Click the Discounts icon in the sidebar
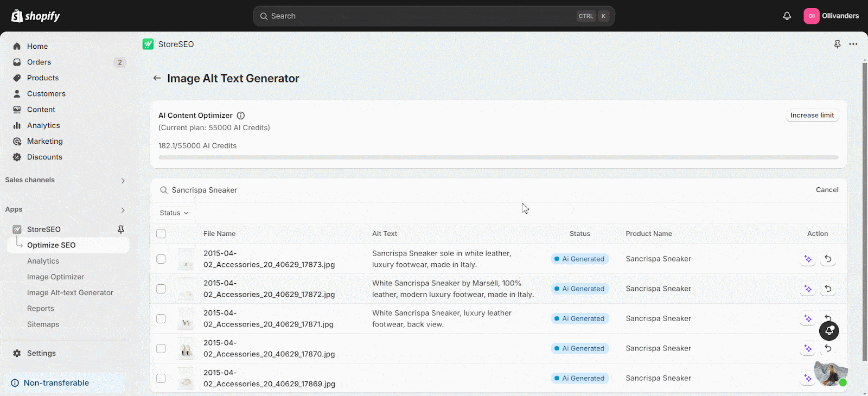The image size is (868, 396). pyautogui.click(x=17, y=157)
